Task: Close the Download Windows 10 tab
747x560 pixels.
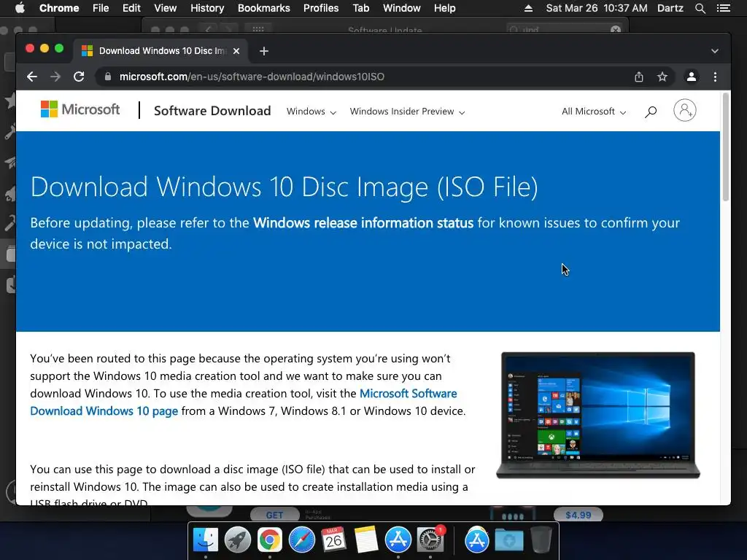Action: [236, 51]
